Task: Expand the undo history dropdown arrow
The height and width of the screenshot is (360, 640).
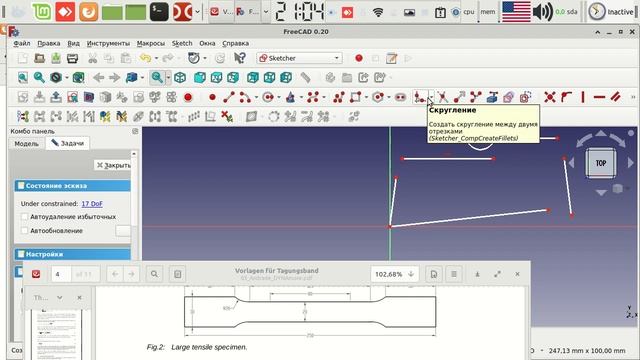Action: (156, 59)
